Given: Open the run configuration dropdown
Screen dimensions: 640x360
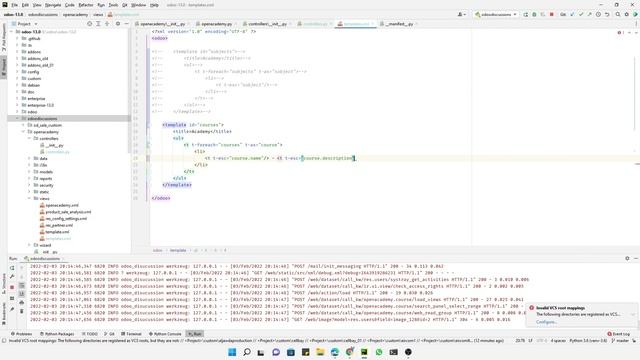Looking at the screenshot, I should [x=496, y=14].
